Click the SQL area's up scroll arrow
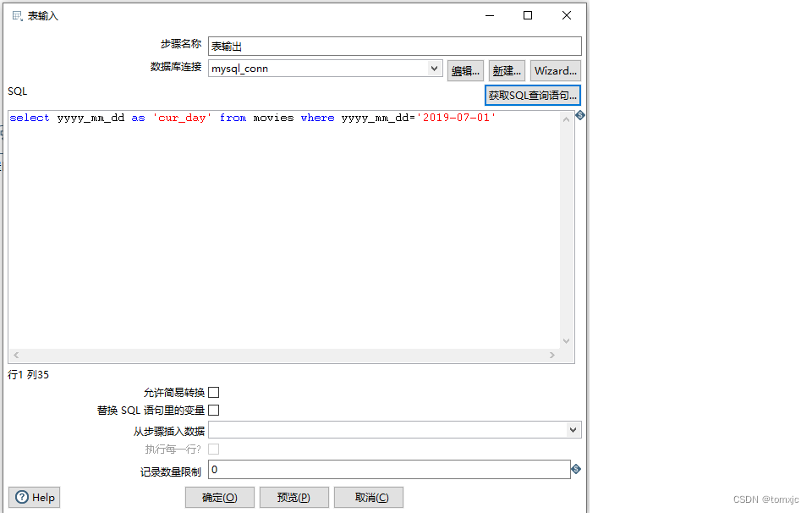Viewport: 812px width, 513px height. pyautogui.click(x=567, y=119)
